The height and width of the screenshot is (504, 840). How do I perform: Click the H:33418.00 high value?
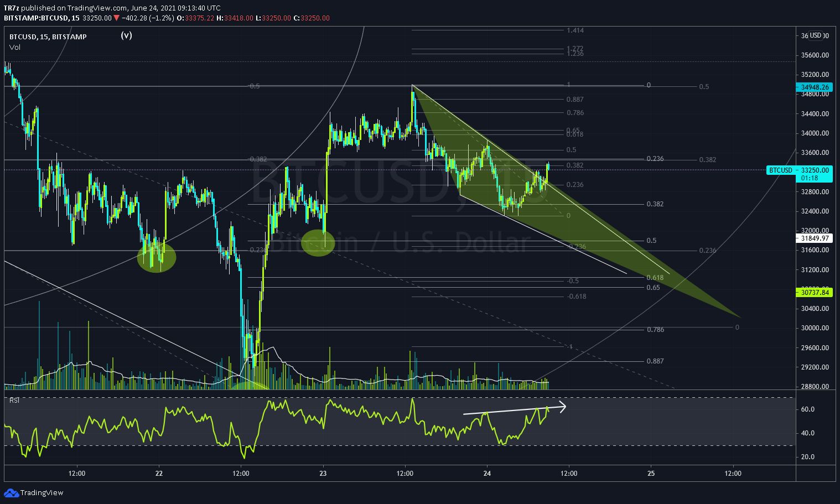pos(235,18)
